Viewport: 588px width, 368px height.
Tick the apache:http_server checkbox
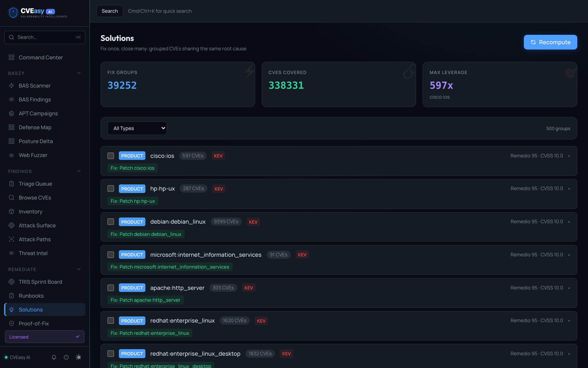111,288
